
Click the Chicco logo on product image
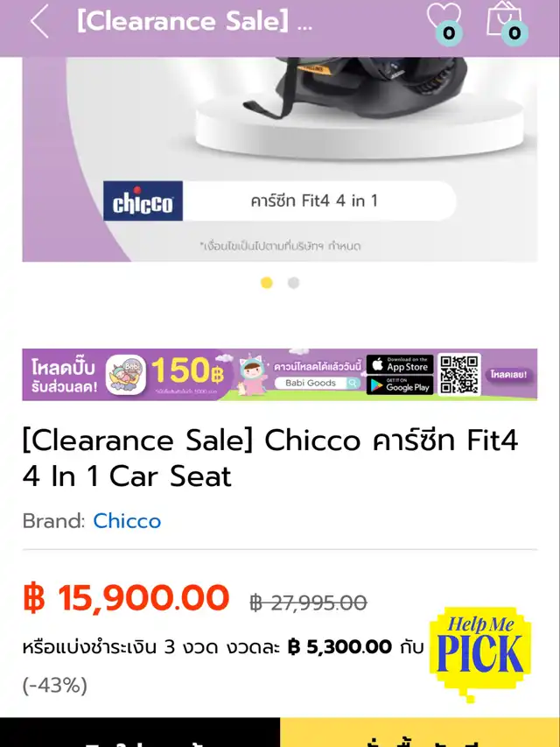point(143,201)
